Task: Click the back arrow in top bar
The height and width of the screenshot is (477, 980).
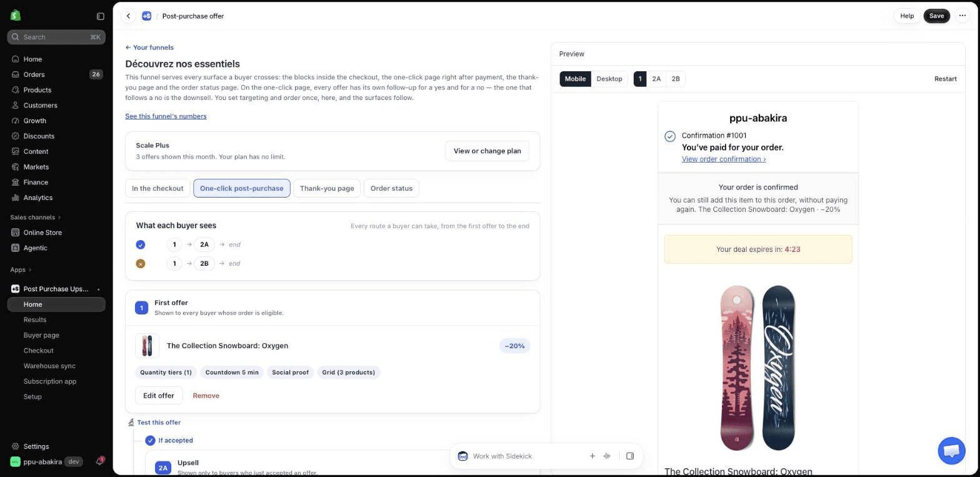Action: click(x=128, y=16)
